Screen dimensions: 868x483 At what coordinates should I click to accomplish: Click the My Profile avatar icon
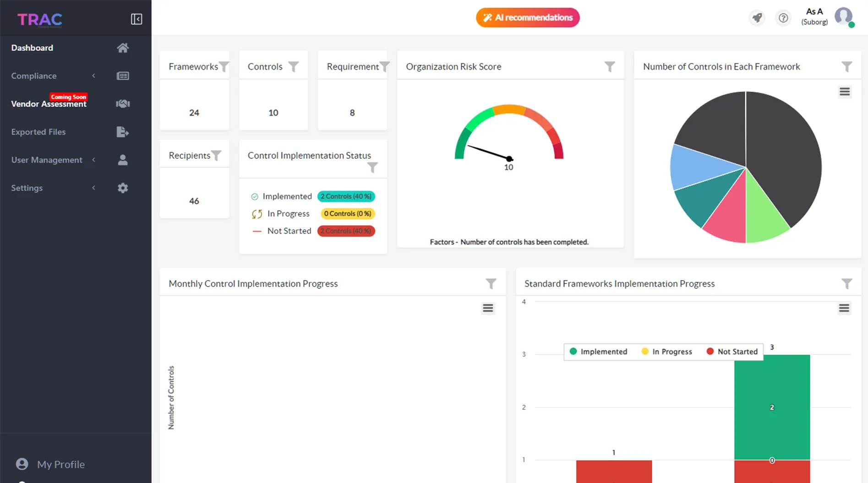point(22,464)
